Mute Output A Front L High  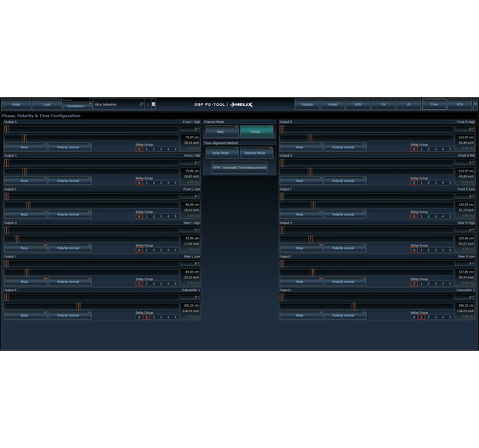click(24, 148)
